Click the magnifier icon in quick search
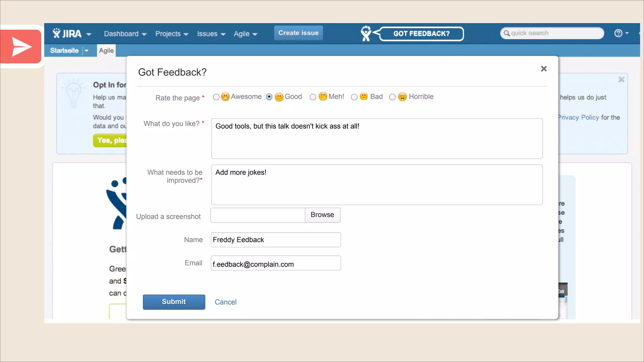The height and width of the screenshot is (362, 644). tap(506, 33)
